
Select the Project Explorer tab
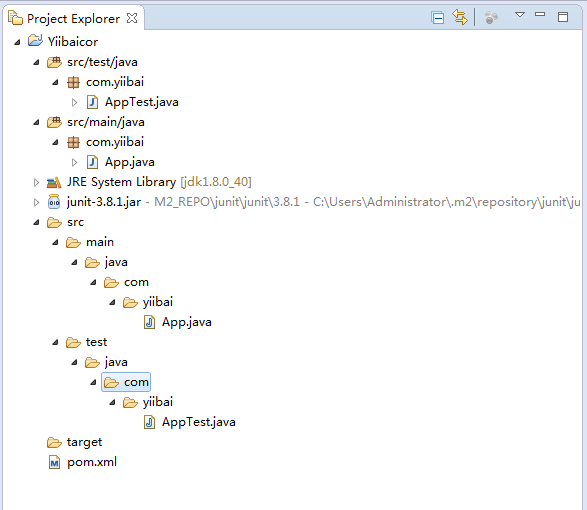73,18
